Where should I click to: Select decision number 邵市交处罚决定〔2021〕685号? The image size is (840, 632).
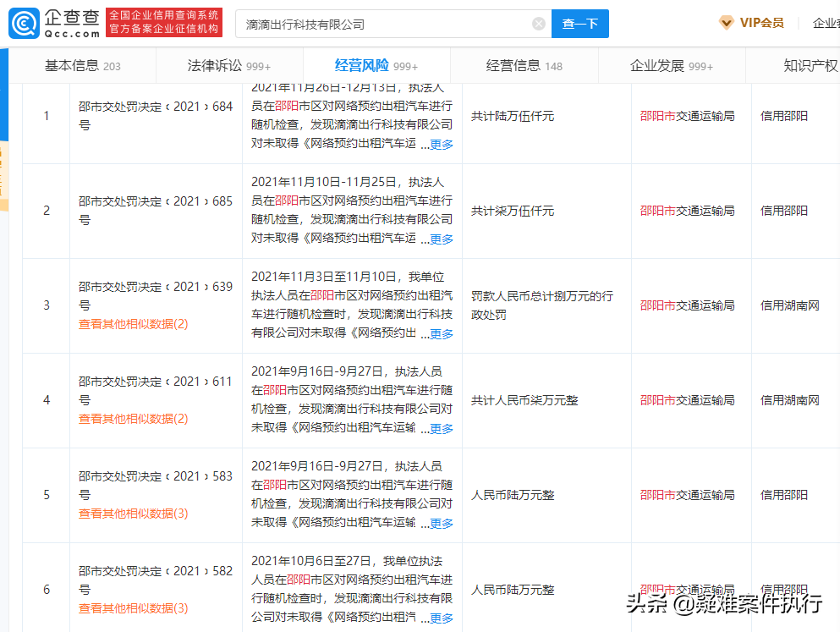(x=156, y=211)
